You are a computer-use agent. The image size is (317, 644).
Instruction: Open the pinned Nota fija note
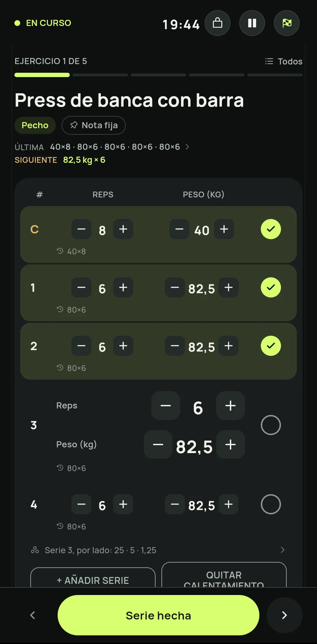[x=94, y=125]
